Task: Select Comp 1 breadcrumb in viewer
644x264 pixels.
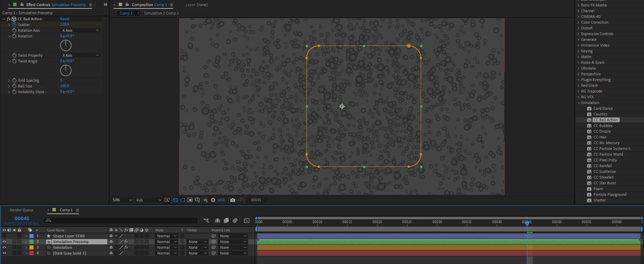Action: click(x=126, y=13)
